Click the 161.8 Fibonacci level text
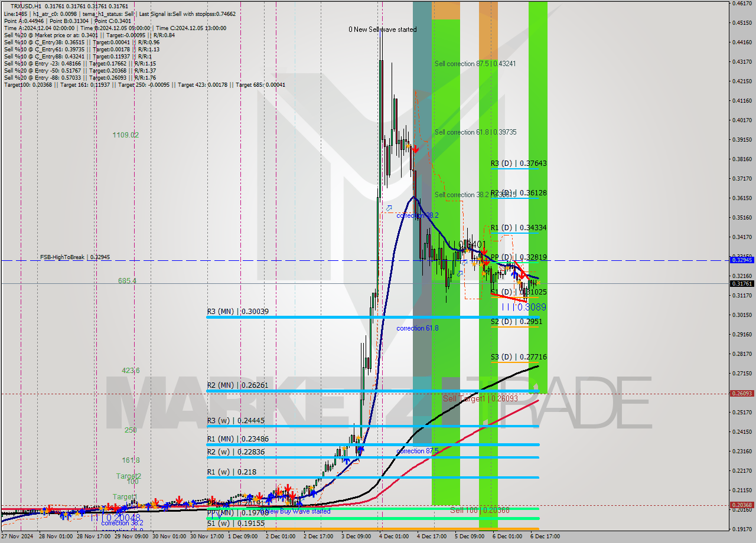The image size is (756, 543). [131, 460]
